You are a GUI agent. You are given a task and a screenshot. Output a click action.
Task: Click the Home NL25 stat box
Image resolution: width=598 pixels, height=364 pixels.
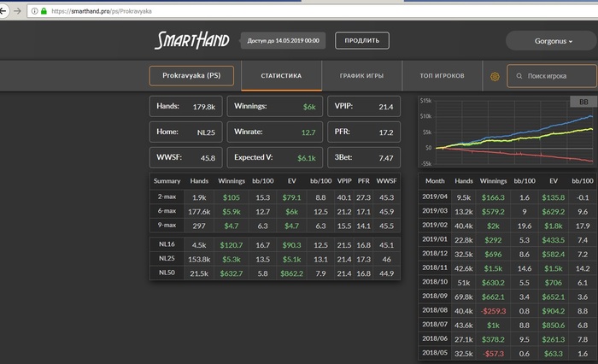click(185, 132)
